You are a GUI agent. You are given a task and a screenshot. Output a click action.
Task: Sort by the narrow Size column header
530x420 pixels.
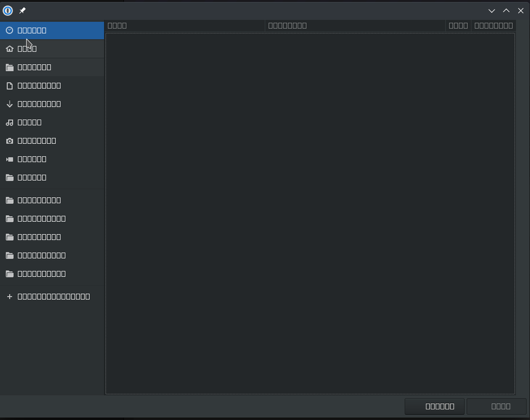[458, 25]
